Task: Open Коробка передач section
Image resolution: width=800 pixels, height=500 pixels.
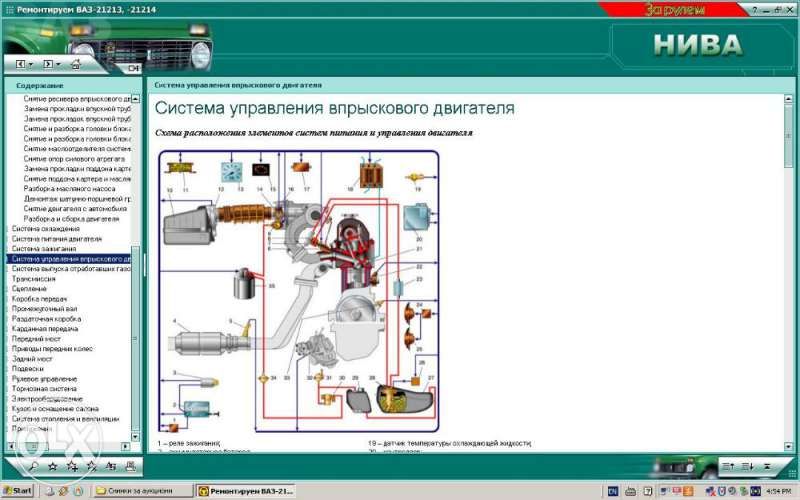Action: [x=39, y=298]
